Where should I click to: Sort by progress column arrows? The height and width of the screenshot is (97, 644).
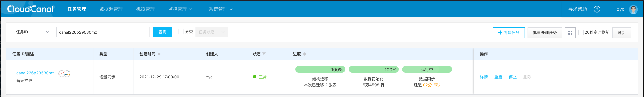click(304, 54)
